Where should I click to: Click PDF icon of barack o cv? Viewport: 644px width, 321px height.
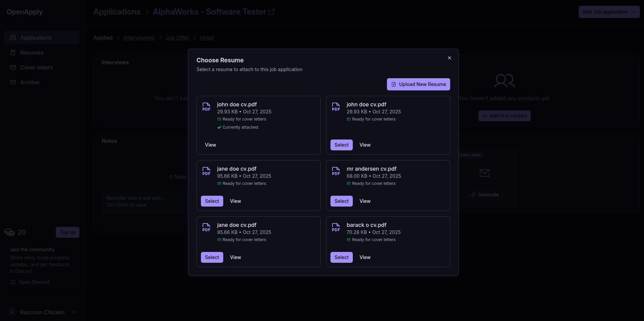coord(336,227)
